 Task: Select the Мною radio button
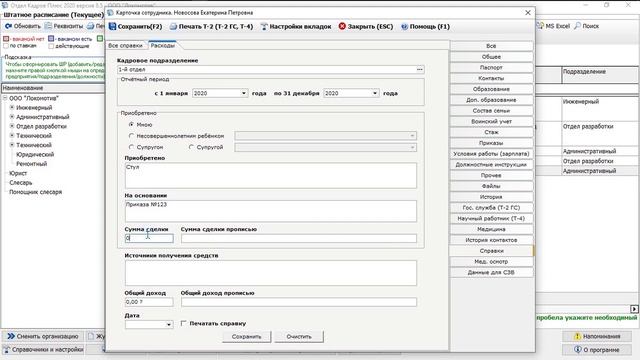131,124
